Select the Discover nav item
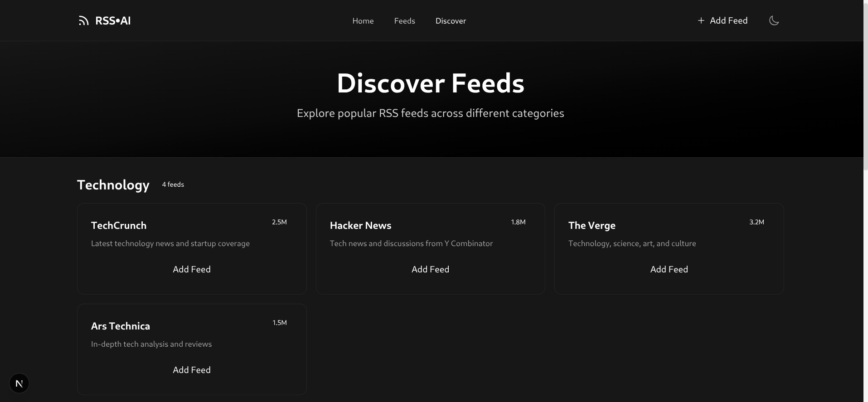Viewport: 868px width, 402px height. (451, 21)
